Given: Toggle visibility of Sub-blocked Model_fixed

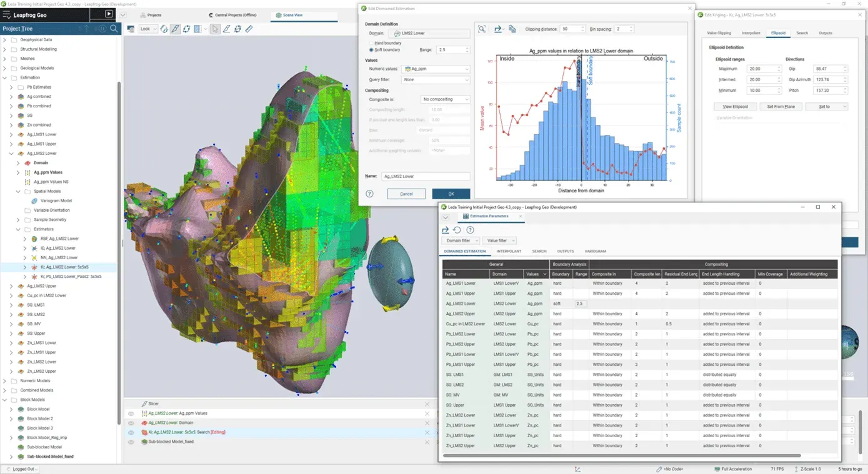Looking at the screenshot, I should [131, 442].
